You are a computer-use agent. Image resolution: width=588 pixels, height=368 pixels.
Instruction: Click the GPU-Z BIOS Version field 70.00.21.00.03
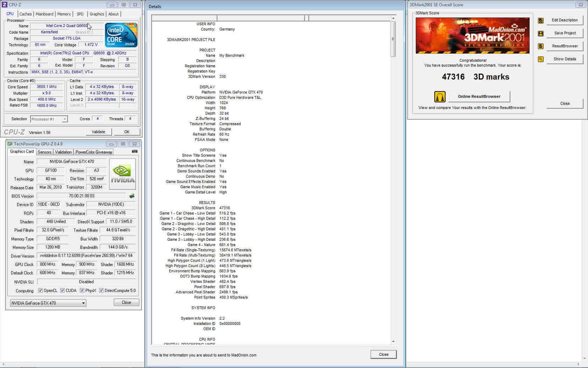(82, 196)
